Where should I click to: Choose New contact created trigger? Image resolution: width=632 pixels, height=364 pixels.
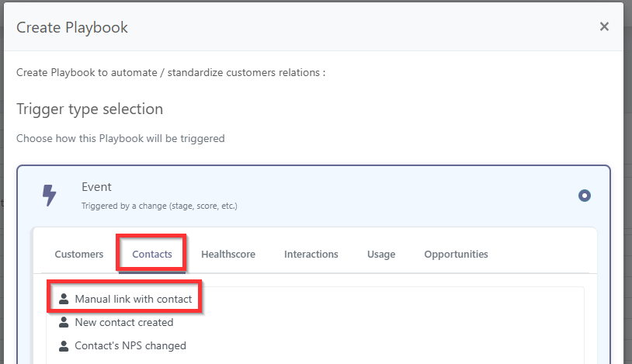click(x=124, y=323)
